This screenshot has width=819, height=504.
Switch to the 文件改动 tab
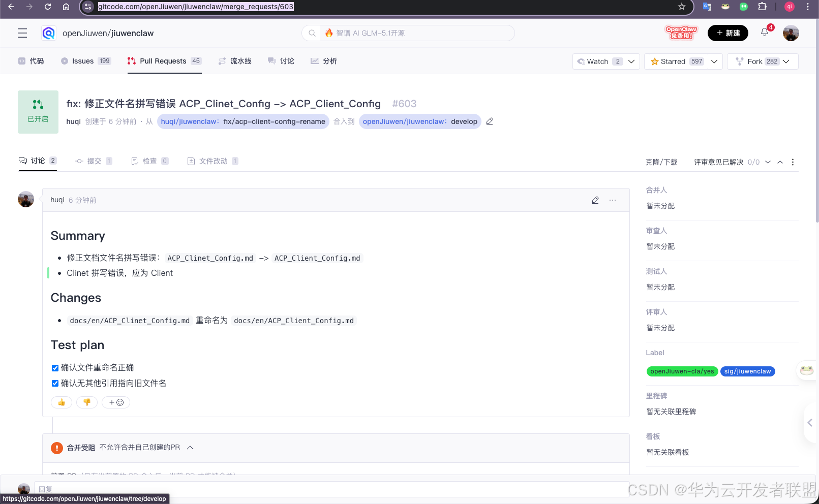pyautogui.click(x=213, y=161)
